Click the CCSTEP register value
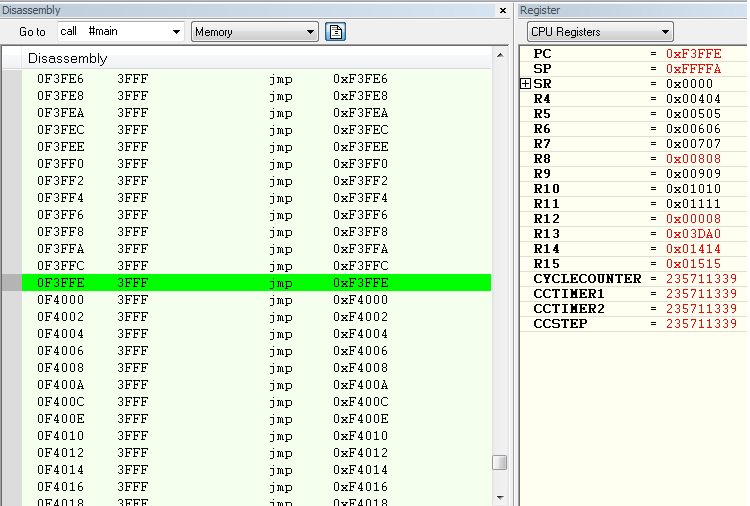Screen dimensions: 750x506 pos(701,324)
